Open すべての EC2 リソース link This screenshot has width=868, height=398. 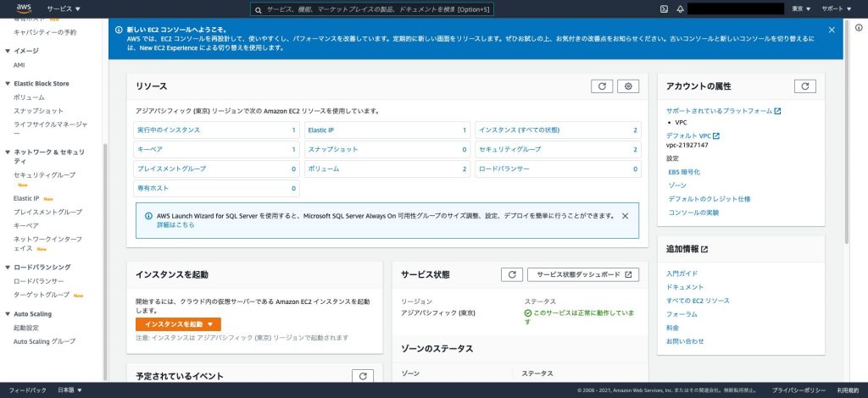[698, 301]
